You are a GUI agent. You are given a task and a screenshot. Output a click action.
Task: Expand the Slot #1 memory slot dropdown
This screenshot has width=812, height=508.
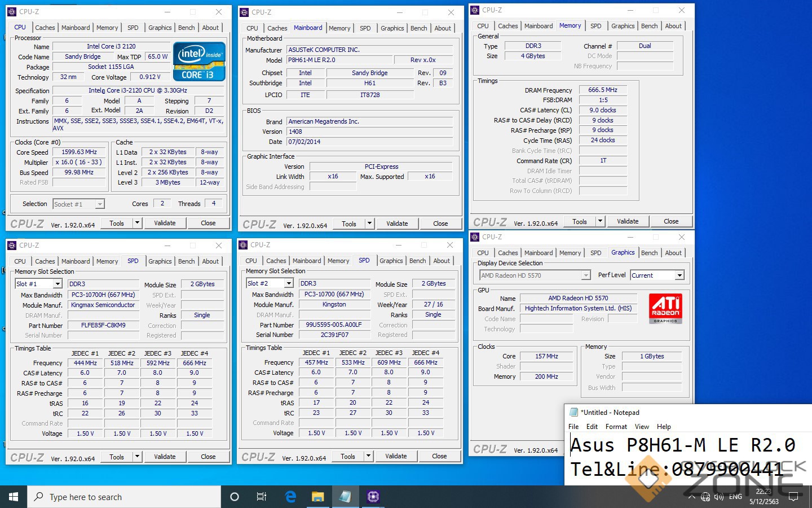coord(57,284)
